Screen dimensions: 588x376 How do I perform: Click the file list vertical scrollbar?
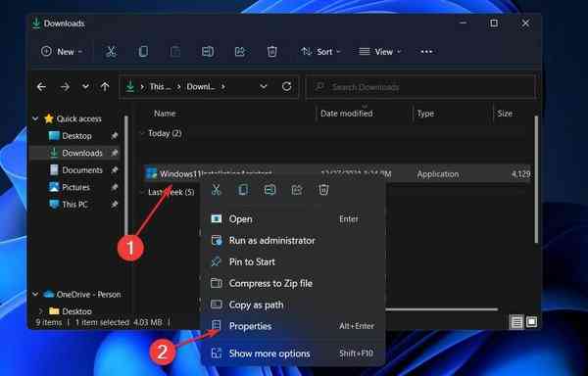point(536,180)
